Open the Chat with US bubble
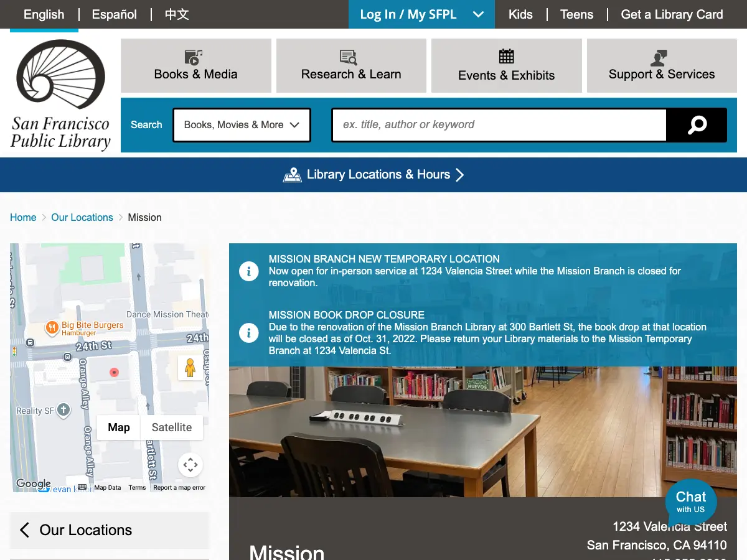This screenshot has height=560, width=747. [691, 502]
